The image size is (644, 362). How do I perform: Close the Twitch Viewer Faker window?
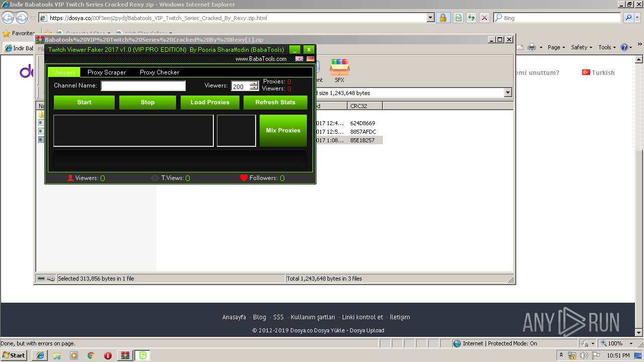point(309,49)
